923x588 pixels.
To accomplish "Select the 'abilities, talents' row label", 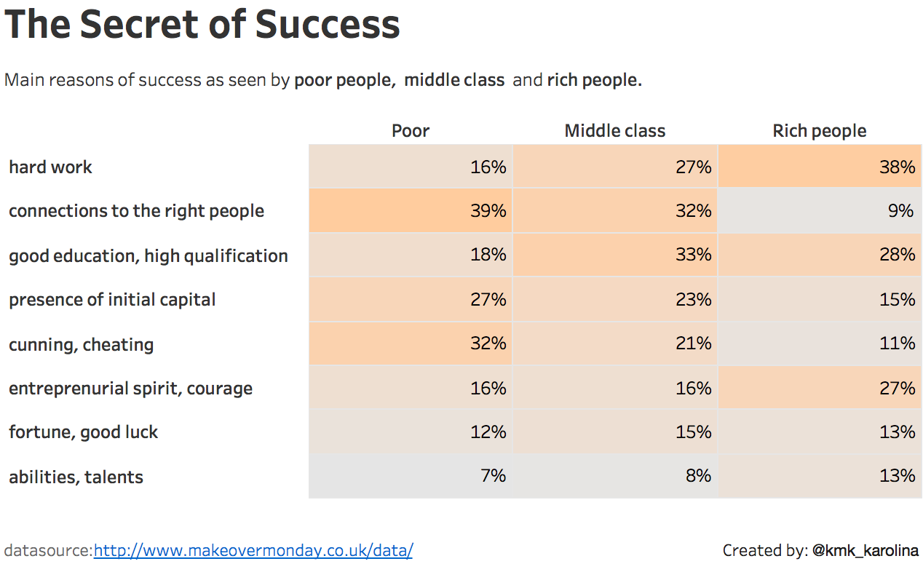I will tap(76, 477).
